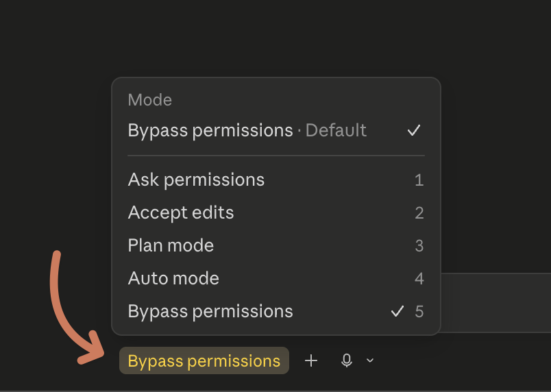Click the plus icon beside the mode button
551x392 pixels.
click(311, 360)
